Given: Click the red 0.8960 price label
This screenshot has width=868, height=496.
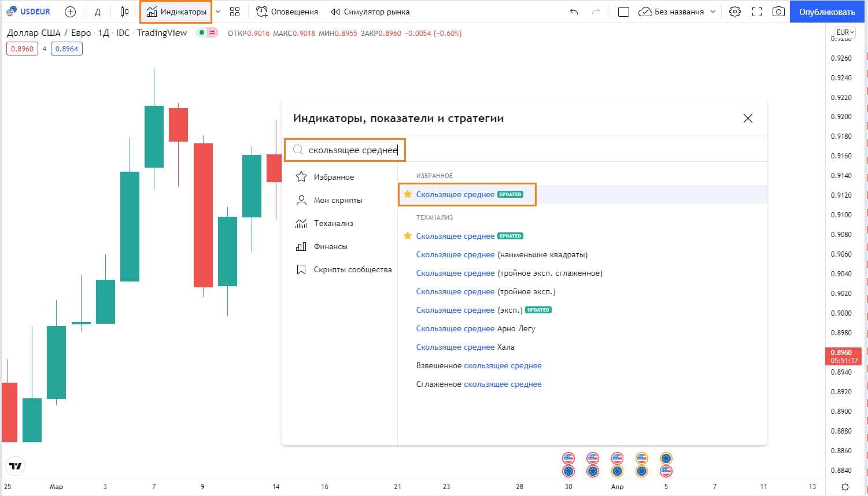Looking at the screenshot, I should (x=22, y=49).
